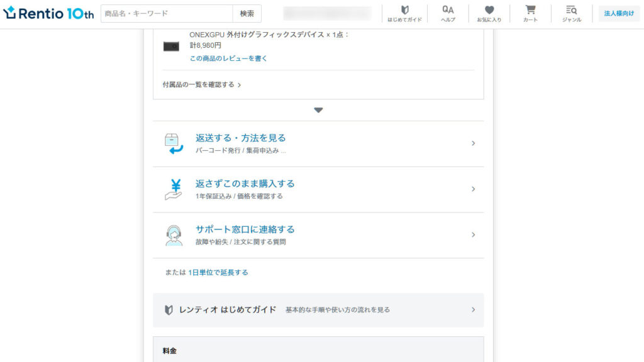
Task: Select 基本的な手順や使い方の流れを見る text
Action: tap(338, 310)
